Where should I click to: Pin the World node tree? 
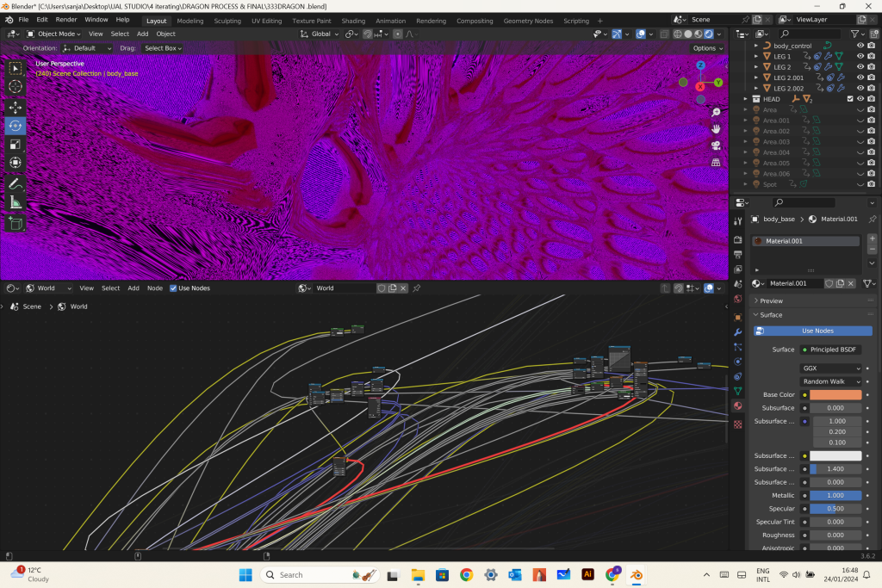[417, 288]
